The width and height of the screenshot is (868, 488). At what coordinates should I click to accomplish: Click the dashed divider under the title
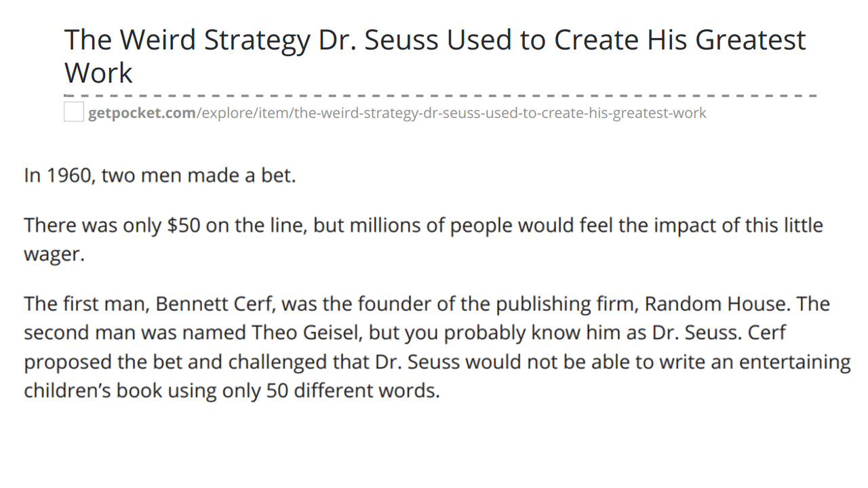440,96
